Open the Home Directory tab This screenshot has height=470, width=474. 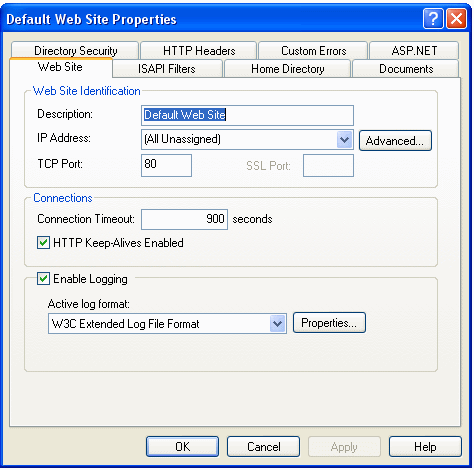point(288,69)
